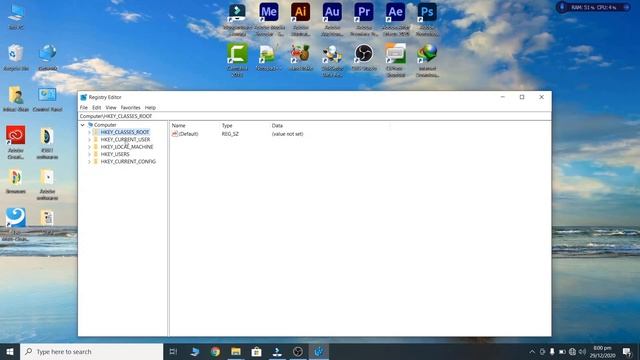Image resolution: width=640 pixels, height=360 pixels.
Task: Select the HKEY_CURRENT_USER tree item
Action: click(125, 140)
